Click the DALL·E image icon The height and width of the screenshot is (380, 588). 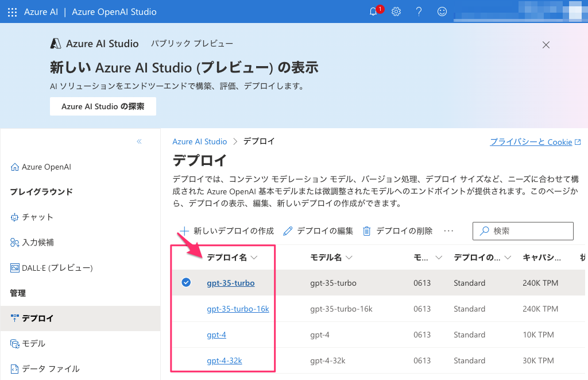coord(14,268)
